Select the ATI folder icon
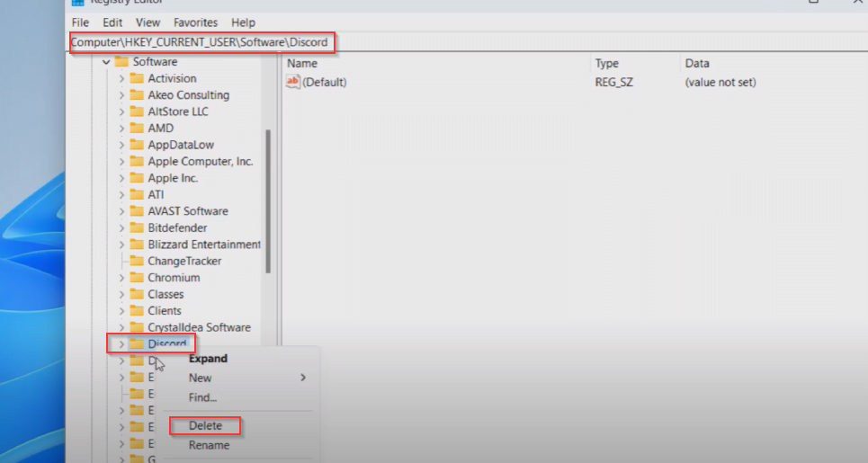 click(137, 194)
